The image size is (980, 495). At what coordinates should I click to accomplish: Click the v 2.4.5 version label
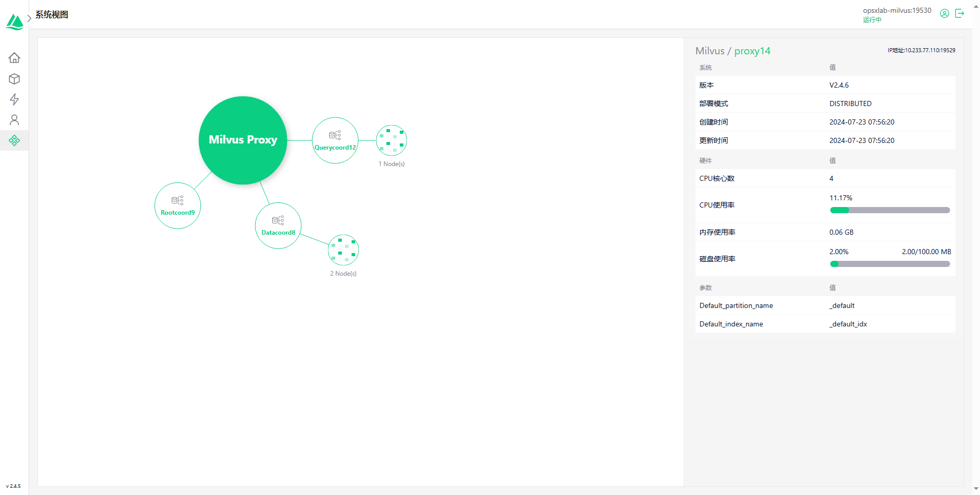click(x=13, y=486)
